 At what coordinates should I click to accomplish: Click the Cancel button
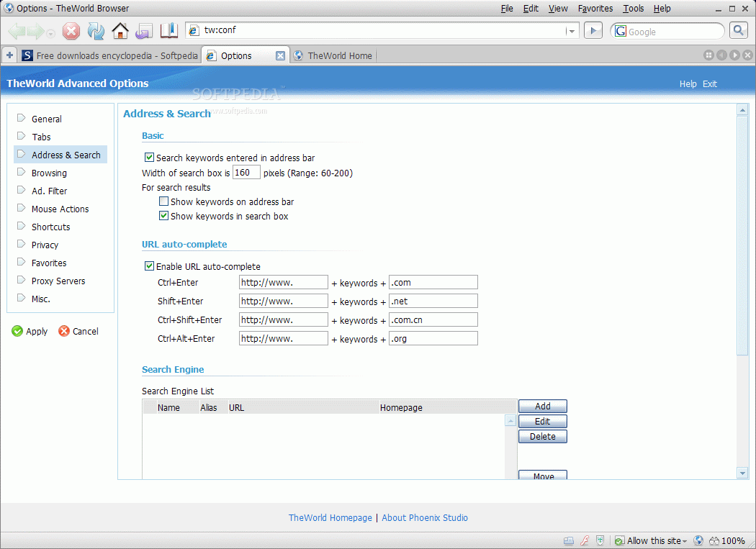coord(78,331)
